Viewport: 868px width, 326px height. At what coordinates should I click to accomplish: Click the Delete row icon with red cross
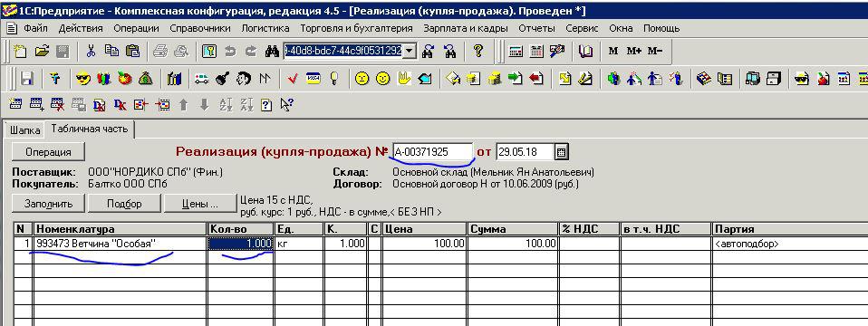(x=58, y=104)
